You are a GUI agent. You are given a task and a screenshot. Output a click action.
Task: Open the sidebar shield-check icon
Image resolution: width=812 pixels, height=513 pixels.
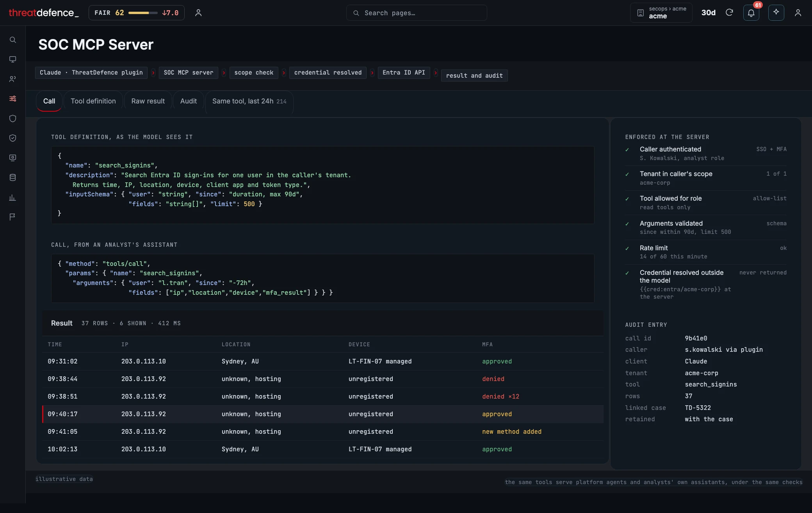point(12,138)
